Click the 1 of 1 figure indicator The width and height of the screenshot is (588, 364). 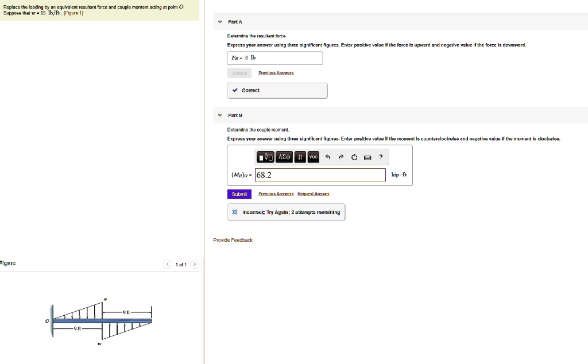[181, 265]
